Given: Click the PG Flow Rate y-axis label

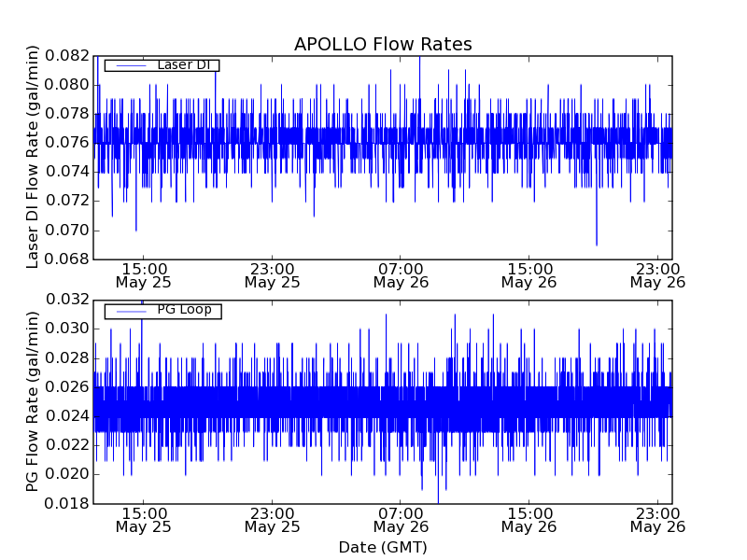Looking at the screenshot, I should coord(33,401).
